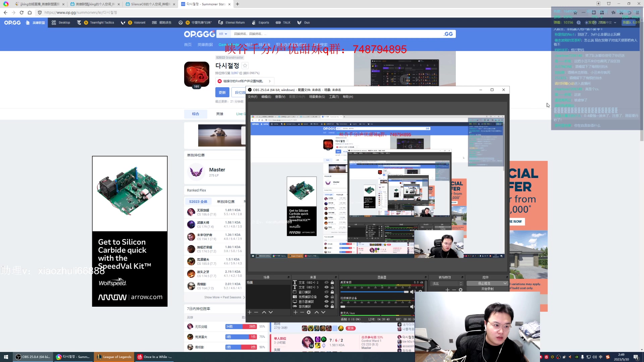Remove selected source with minus icon

tap(302, 312)
